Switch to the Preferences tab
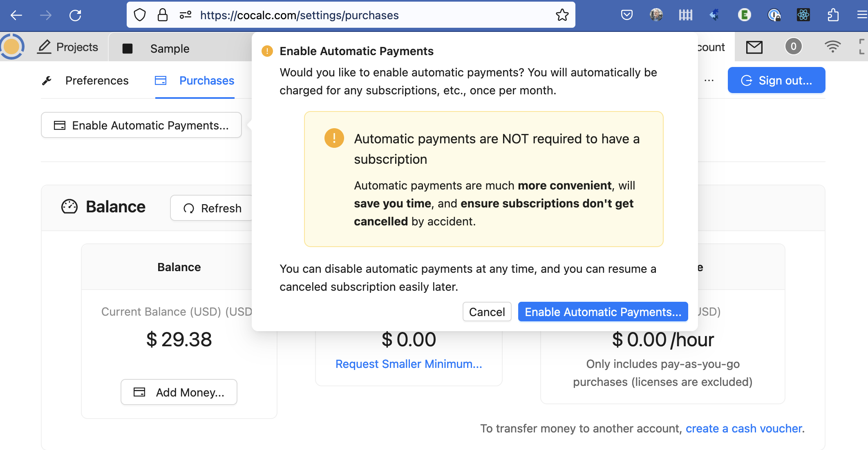 [x=96, y=80]
